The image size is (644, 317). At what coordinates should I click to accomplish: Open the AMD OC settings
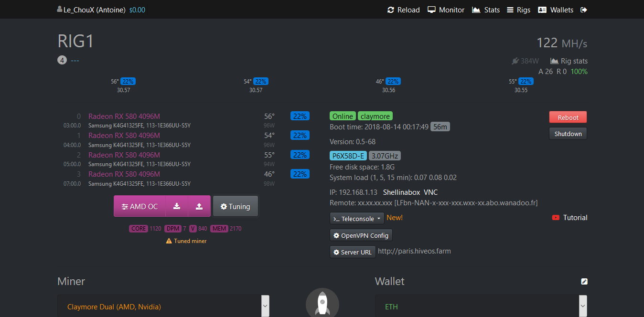[140, 206]
